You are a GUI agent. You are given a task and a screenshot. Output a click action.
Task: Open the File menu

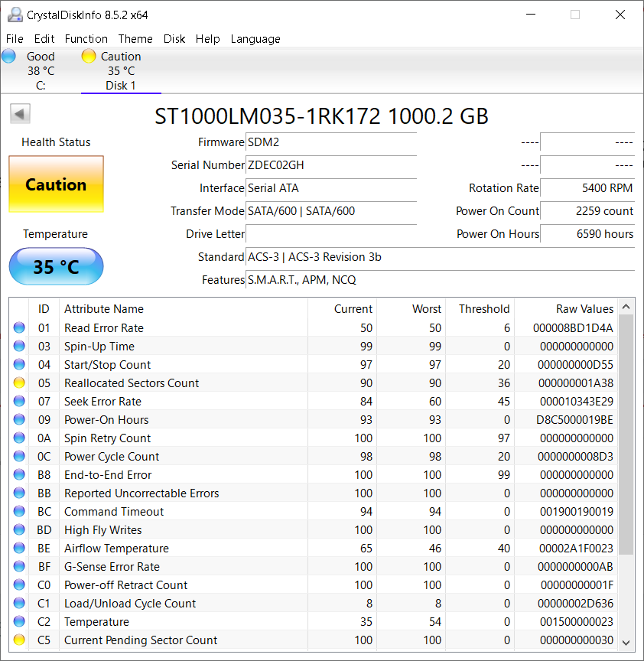[15, 39]
